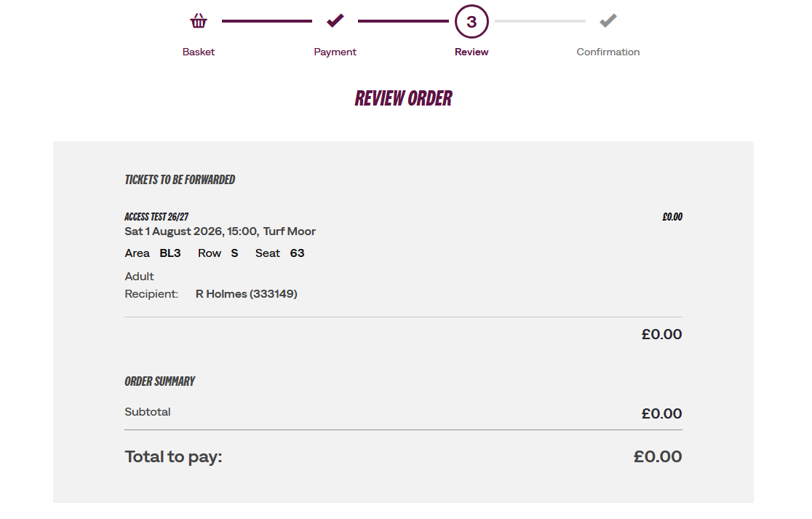Click the Payment step checkmark icon
The width and height of the screenshot is (812, 519).
click(335, 20)
